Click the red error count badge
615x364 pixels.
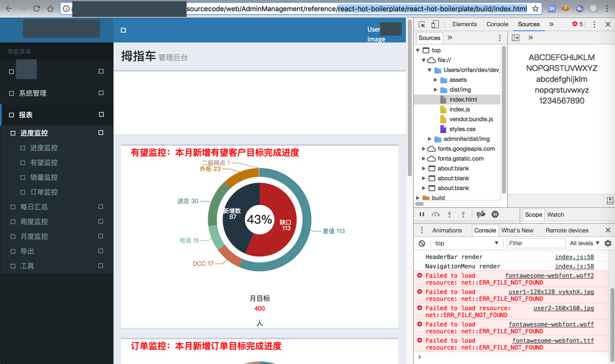(578, 24)
